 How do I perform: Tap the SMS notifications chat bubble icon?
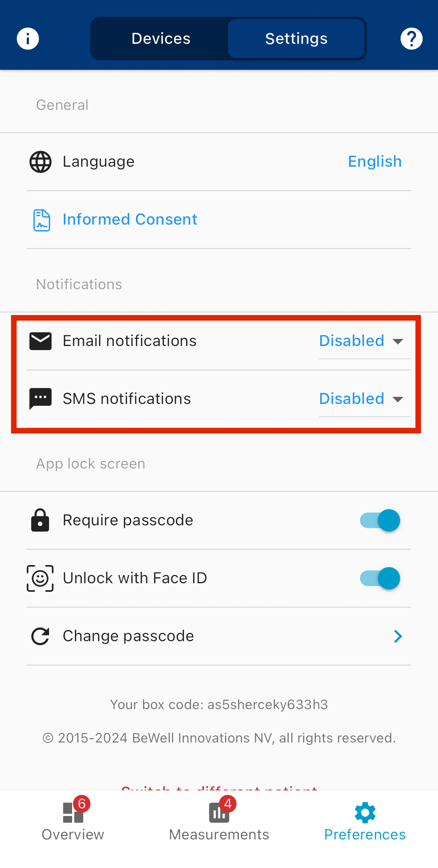point(40,399)
